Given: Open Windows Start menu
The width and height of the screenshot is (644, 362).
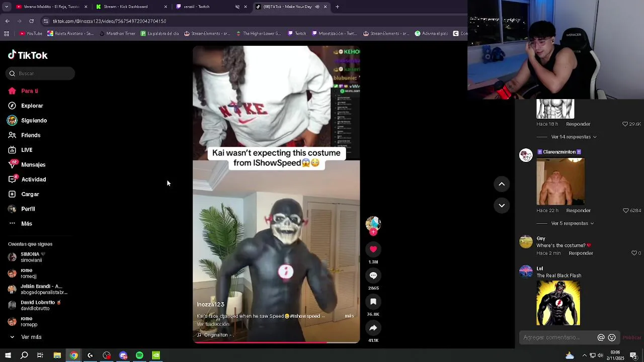Looking at the screenshot, I should click(8, 355).
